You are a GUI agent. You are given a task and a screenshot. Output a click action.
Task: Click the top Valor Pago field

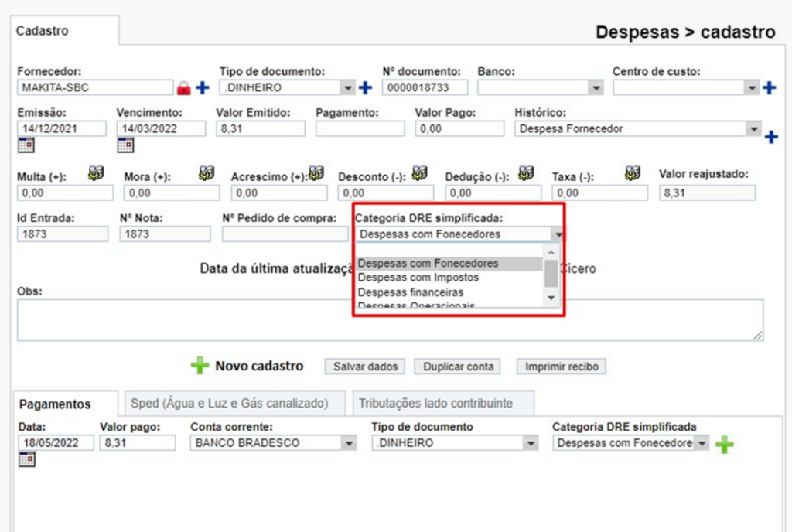coord(459,128)
